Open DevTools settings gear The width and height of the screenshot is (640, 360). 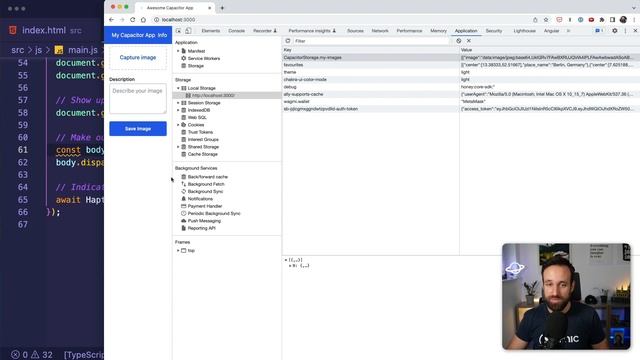(x=615, y=31)
